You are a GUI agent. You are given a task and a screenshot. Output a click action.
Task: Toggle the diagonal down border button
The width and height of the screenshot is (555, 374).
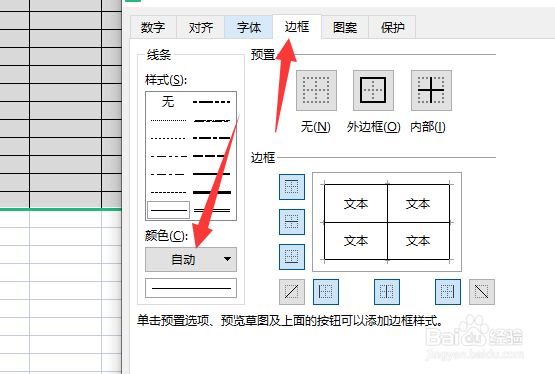482,292
